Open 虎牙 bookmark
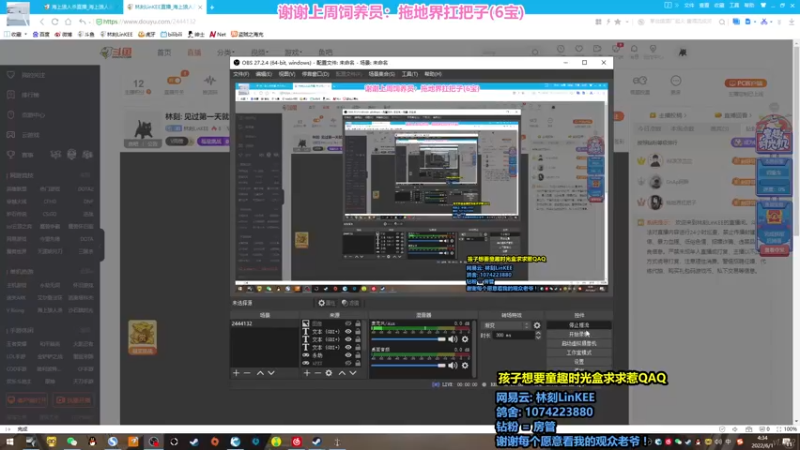 (x=147, y=34)
